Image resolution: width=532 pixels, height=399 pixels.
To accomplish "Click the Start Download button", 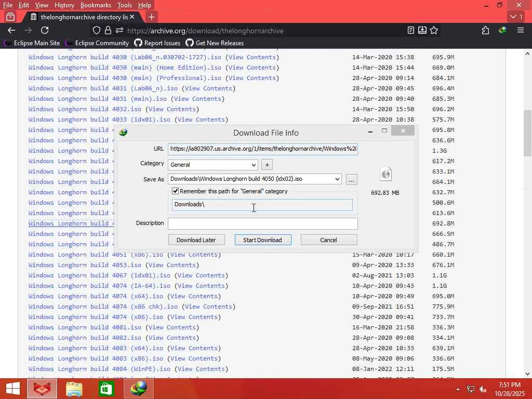I will coord(262,240).
